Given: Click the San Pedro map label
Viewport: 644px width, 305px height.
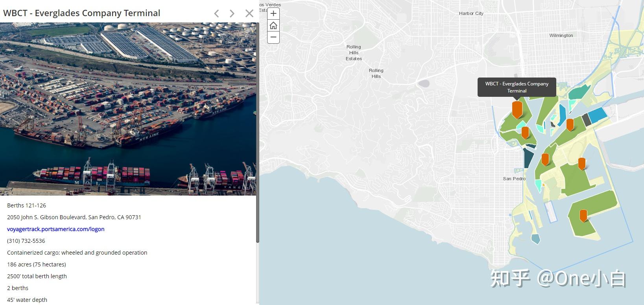Looking at the screenshot, I should tap(514, 179).
